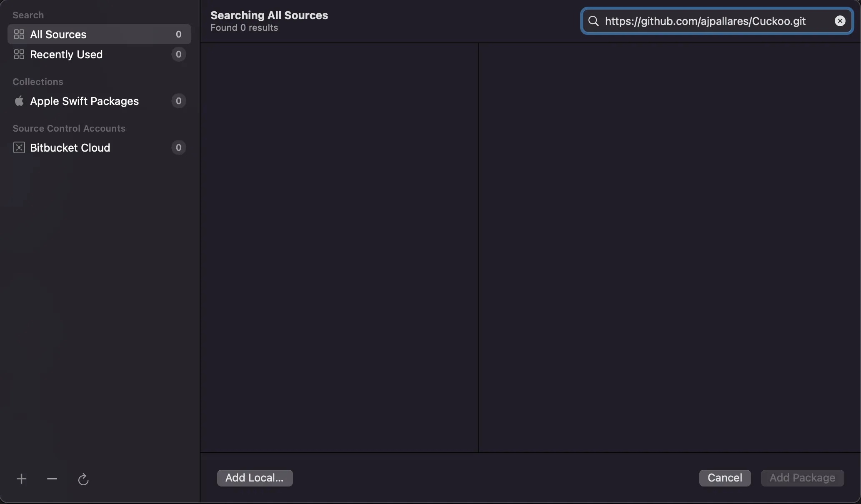Click the grid icon beside All Sources
The image size is (861, 504).
(19, 35)
